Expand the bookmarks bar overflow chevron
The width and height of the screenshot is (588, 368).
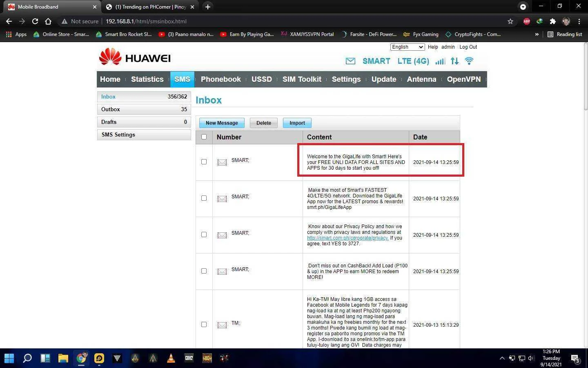click(537, 34)
